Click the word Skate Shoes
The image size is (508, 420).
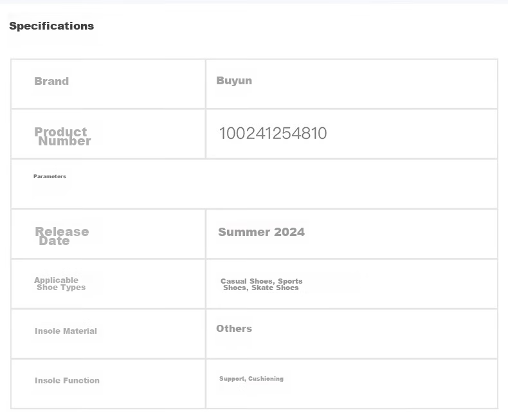pos(275,288)
